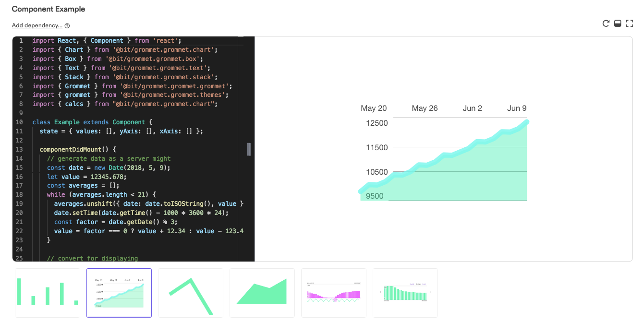Click line number 13 in gutter
644x321 pixels.
coord(19,150)
